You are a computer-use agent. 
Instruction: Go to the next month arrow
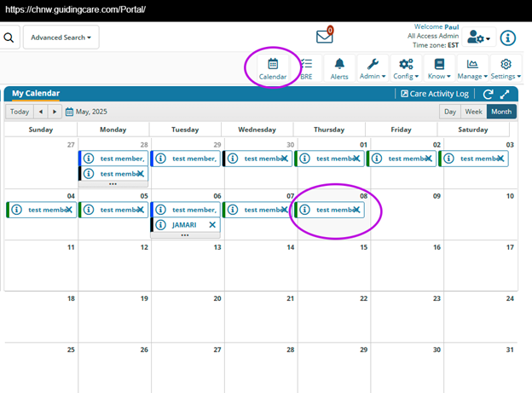tap(55, 112)
